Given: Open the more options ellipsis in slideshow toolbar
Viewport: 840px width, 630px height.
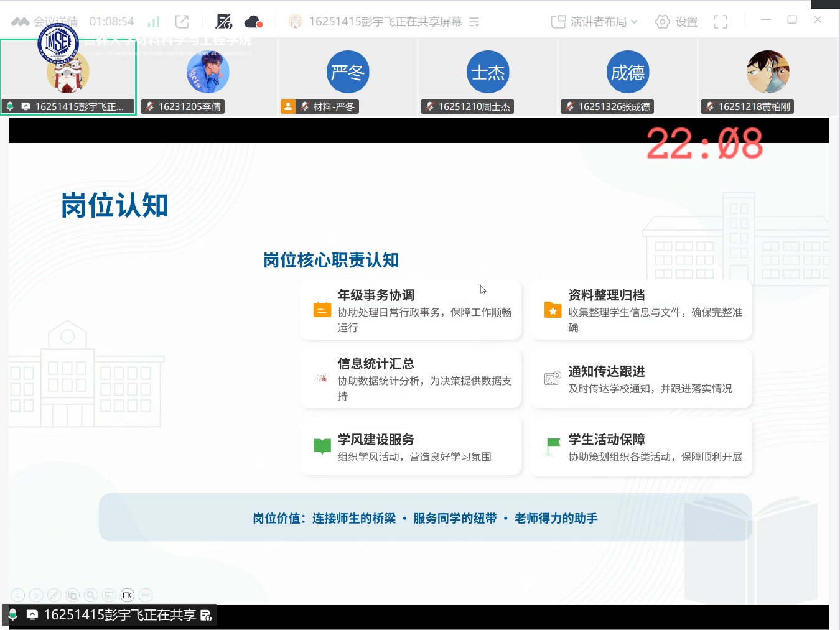Looking at the screenshot, I should [x=146, y=595].
